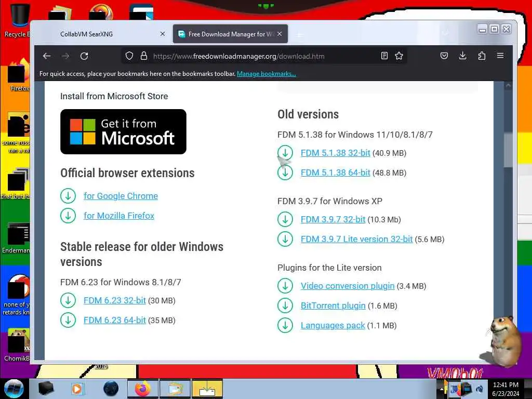Click download icon beside FDM 6.23 64-bit
The height and width of the screenshot is (399, 532).
coord(68,320)
